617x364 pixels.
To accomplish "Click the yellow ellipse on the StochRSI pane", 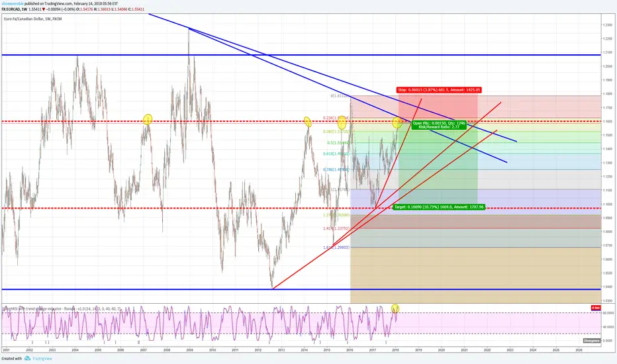I will 395,308.
